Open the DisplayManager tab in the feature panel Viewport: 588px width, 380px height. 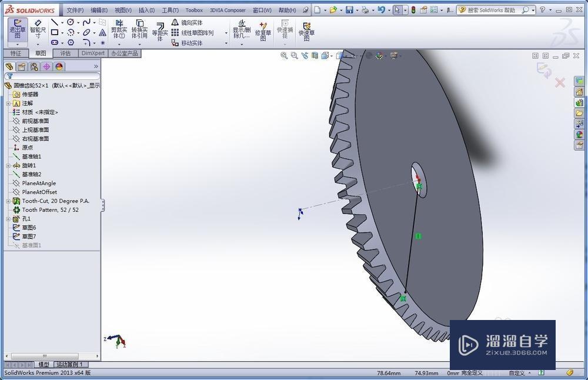point(59,66)
